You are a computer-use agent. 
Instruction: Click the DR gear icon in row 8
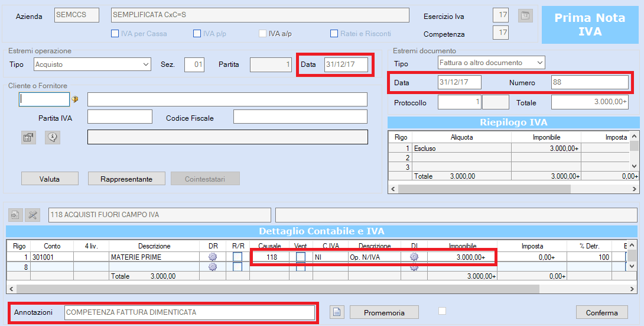pyautogui.click(x=212, y=267)
